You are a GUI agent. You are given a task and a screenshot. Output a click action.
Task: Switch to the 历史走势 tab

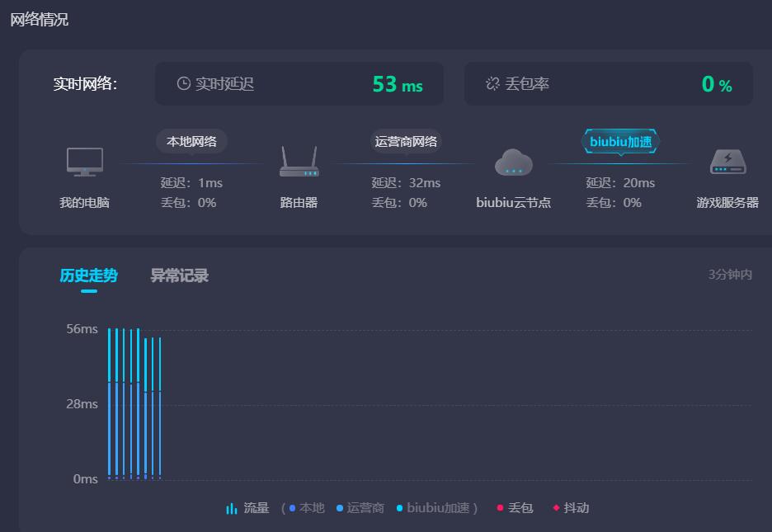coord(88,275)
